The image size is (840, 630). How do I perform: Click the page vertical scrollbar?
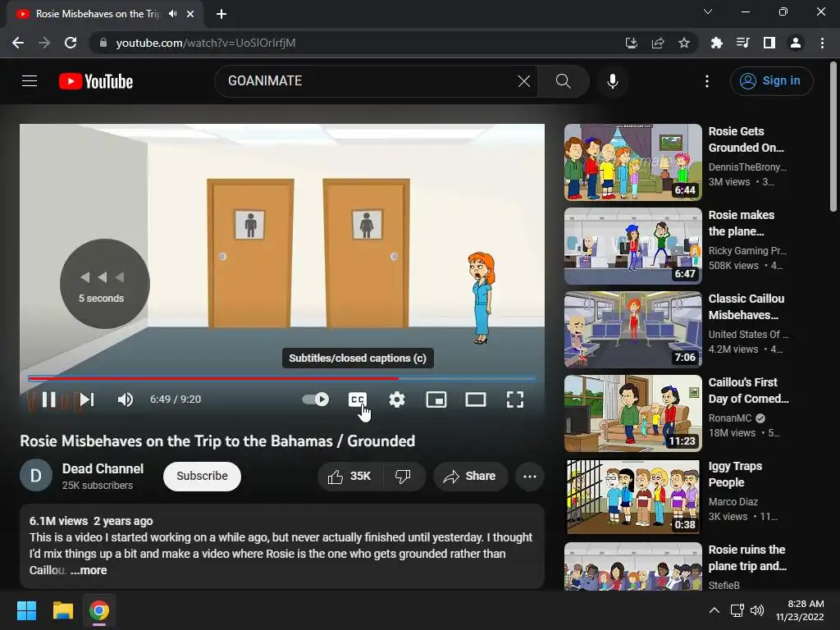[833, 137]
